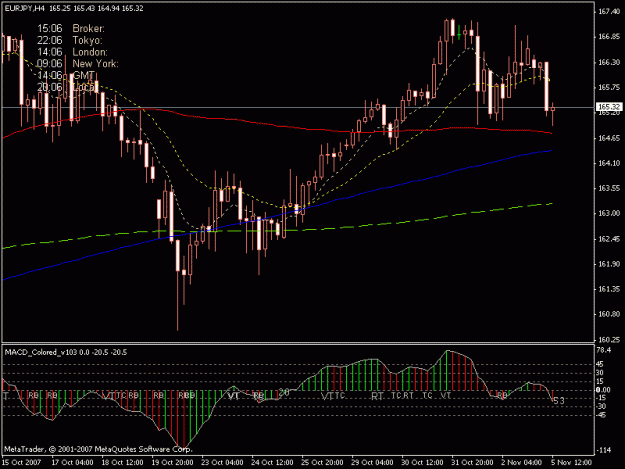Click the 164.65 price scale value

(609, 138)
